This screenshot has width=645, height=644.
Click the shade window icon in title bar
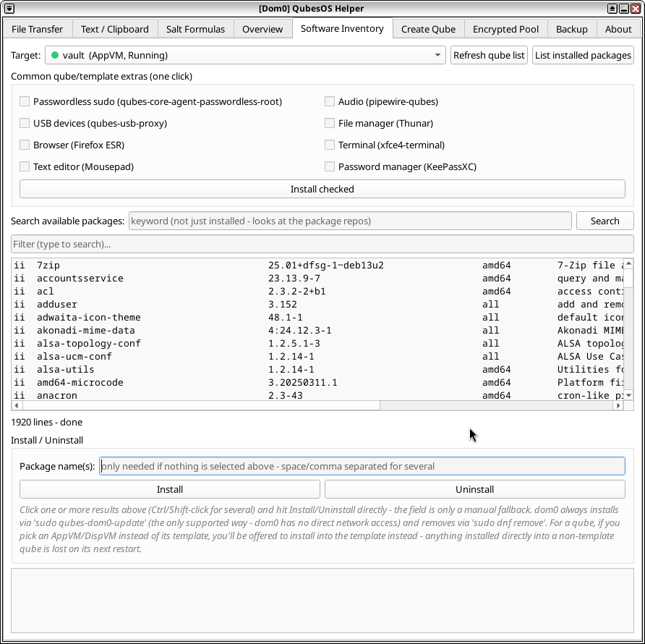[612, 8]
